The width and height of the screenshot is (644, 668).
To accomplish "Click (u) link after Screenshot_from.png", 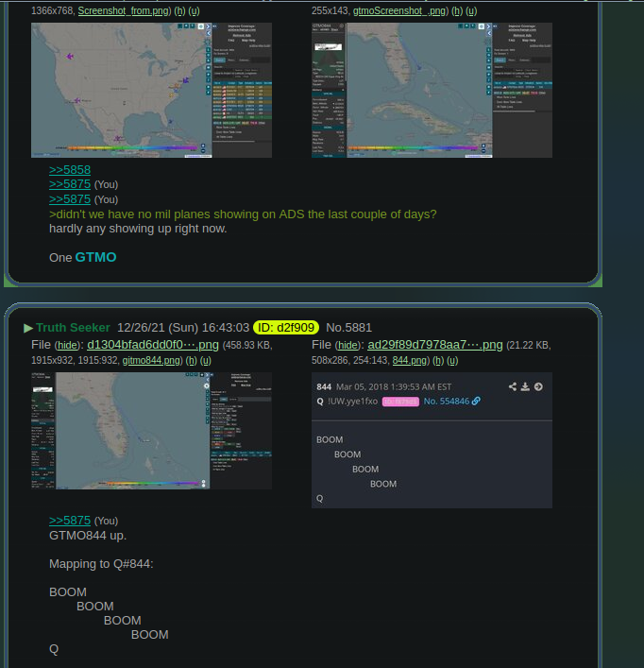I will 194,10.
